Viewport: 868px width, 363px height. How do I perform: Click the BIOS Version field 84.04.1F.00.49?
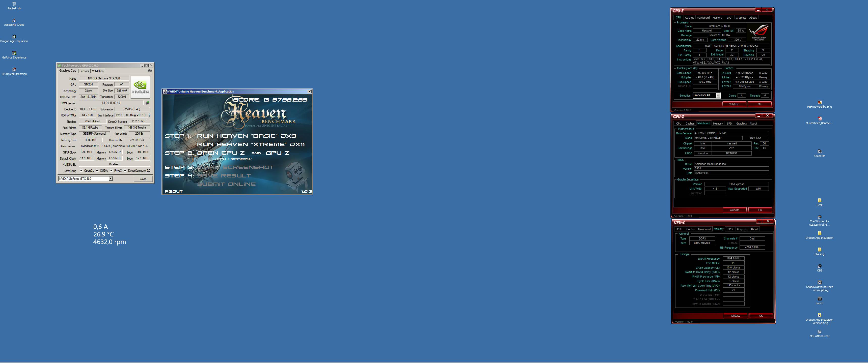111,103
